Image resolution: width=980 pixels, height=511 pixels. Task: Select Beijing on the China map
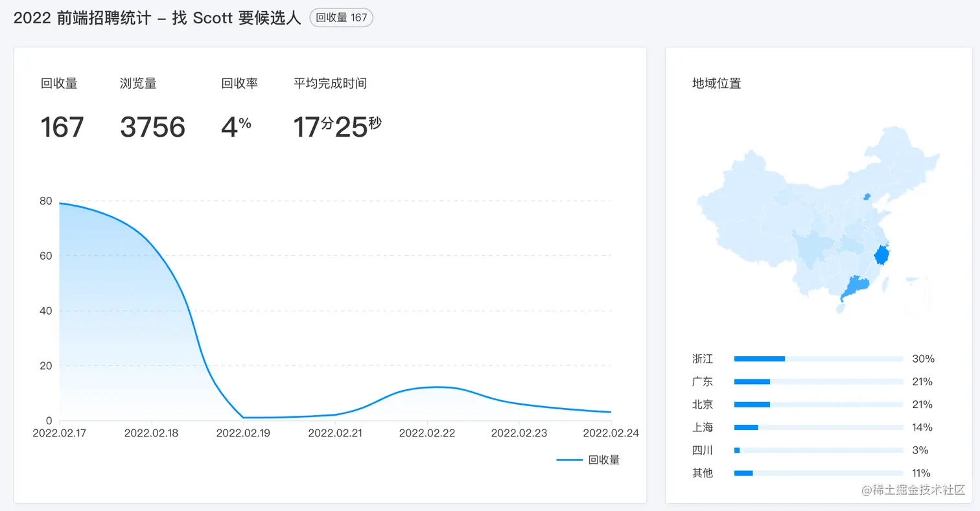tap(867, 196)
